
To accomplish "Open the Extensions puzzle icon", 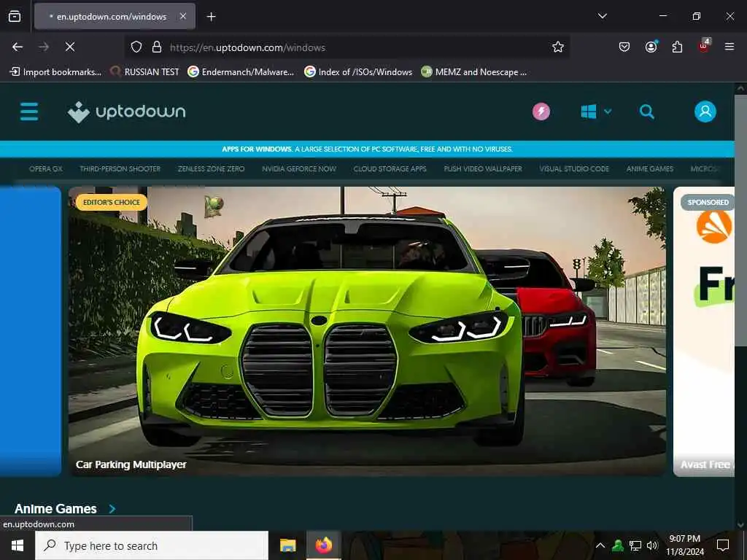I will click(x=677, y=47).
